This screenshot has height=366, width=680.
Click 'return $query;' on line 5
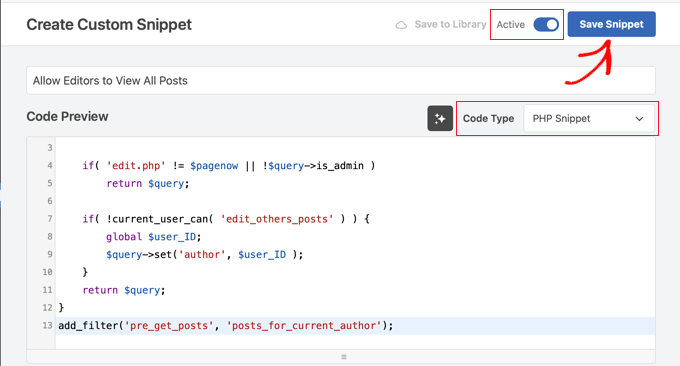click(x=148, y=183)
